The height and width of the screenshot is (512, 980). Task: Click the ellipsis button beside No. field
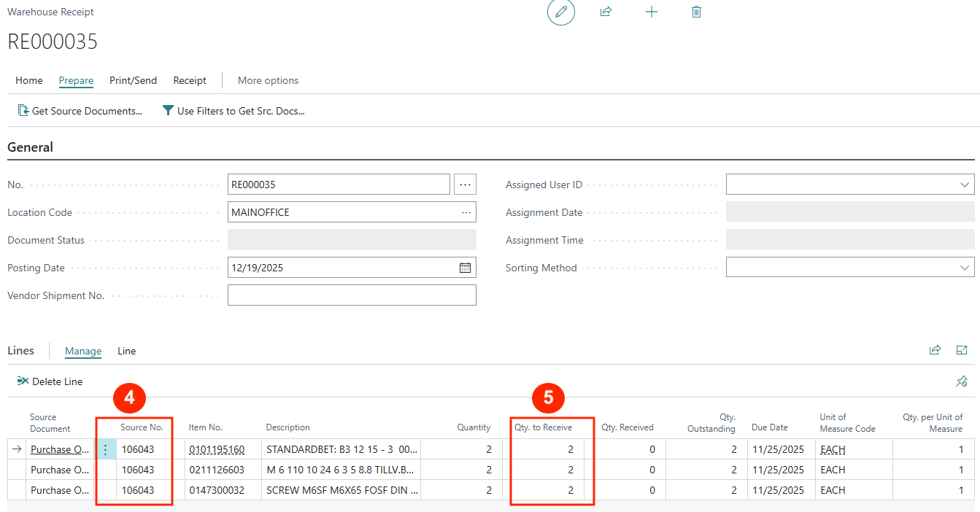465,185
